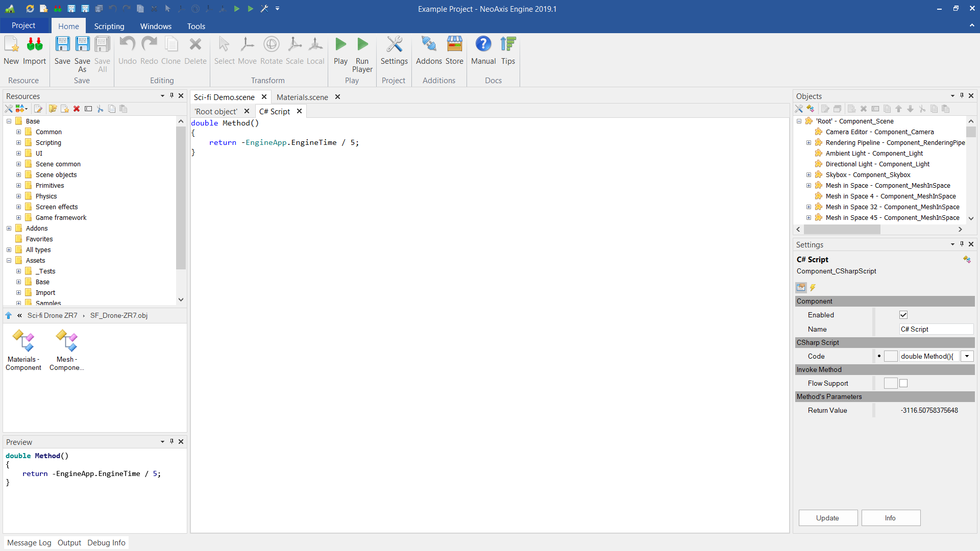Check the Local toggle in Transform group
Image resolution: width=980 pixels, height=551 pixels.
[316, 51]
